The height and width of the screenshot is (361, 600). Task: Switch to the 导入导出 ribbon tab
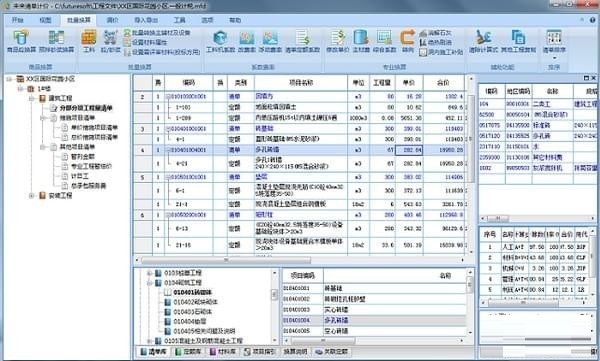146,20
